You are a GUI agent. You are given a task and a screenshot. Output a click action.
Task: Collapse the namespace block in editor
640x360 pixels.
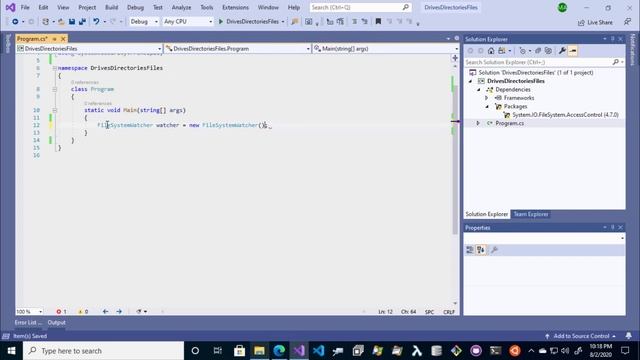(54, 68)
